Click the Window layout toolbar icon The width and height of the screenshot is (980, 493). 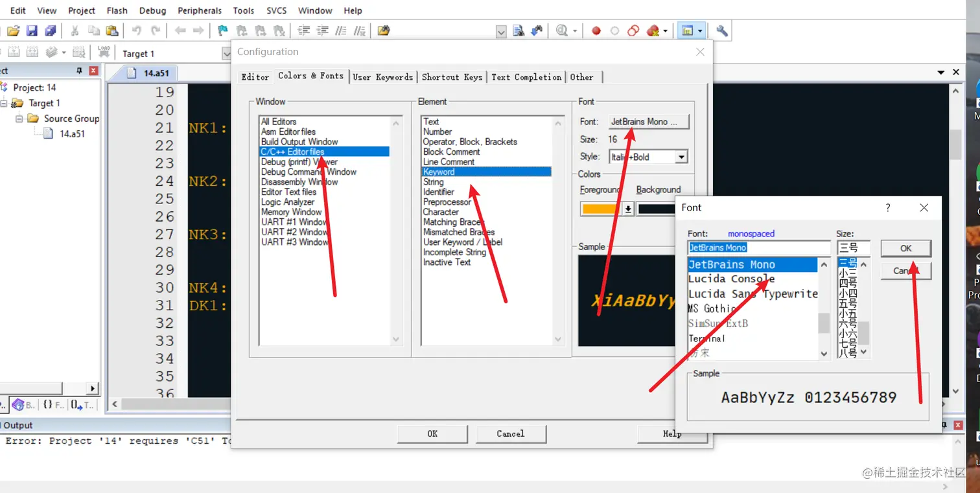687,30
